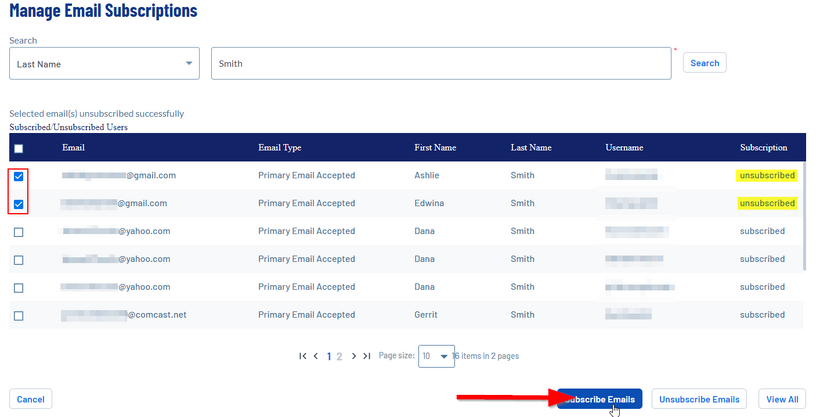
Task: Click the search text field containing Smith
Action: point(440,64)
